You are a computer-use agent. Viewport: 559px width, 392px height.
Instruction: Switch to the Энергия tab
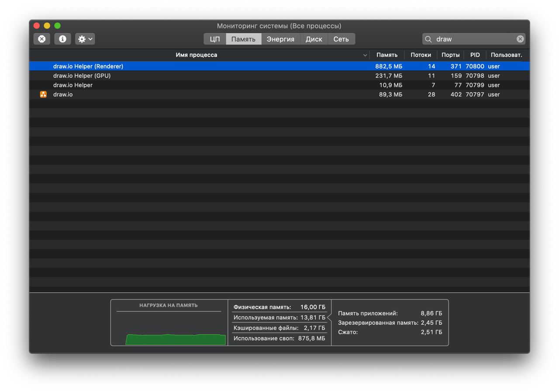coord(280,39)
